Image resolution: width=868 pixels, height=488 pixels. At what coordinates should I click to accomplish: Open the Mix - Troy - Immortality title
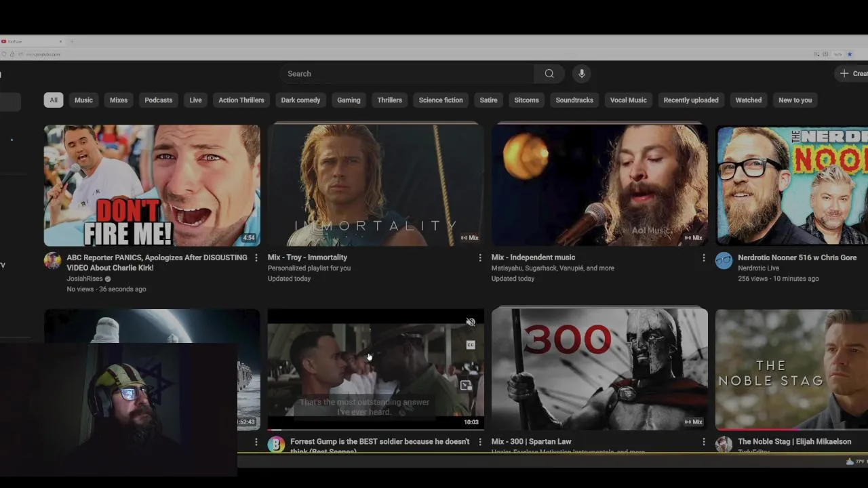307,258
